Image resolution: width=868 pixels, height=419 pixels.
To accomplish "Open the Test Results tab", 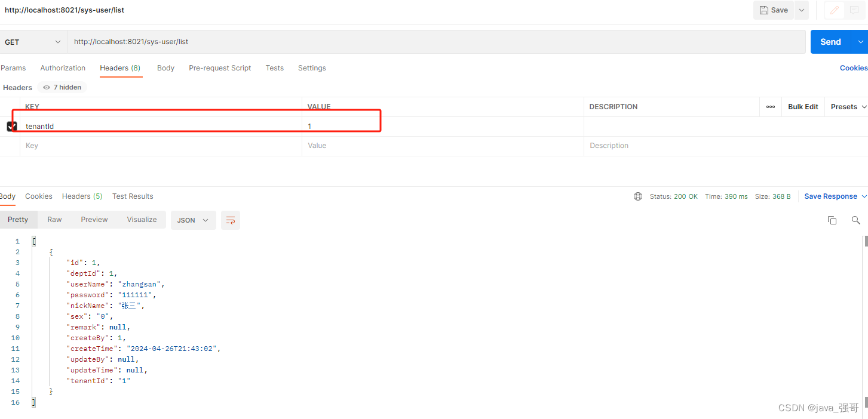I will tap(133, 196).
